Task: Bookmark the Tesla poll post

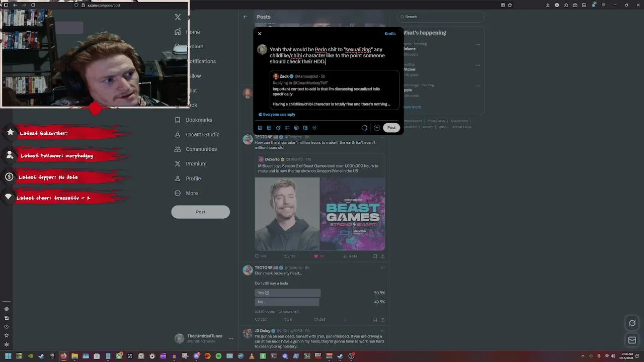Action: [x=375, y=320]
